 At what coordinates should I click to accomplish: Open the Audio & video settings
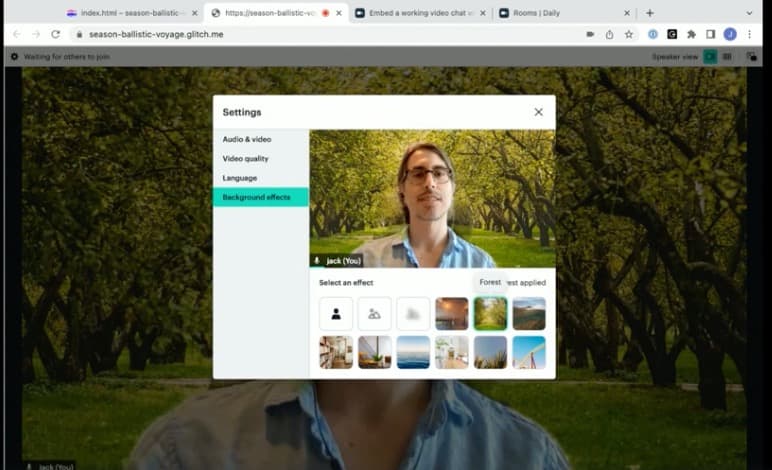261,139
